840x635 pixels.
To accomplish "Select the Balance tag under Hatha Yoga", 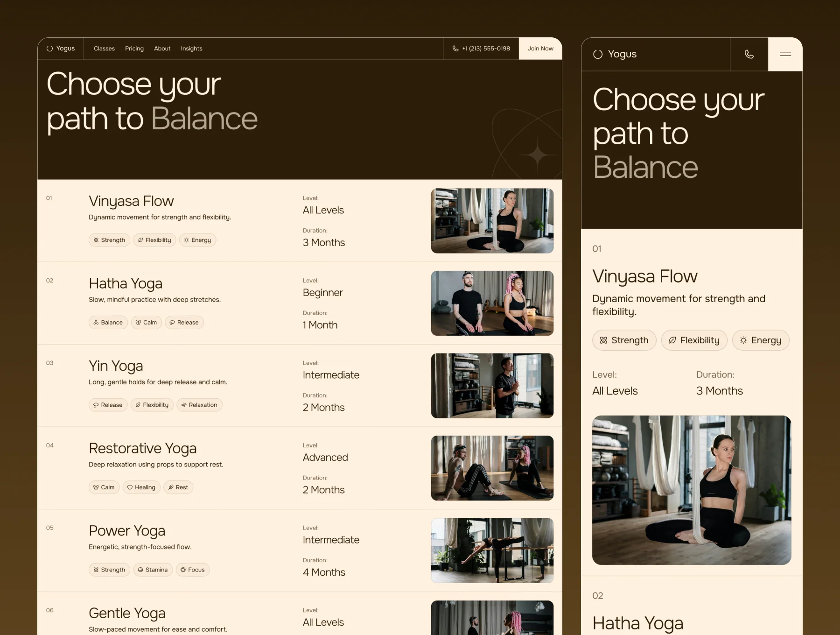I will click(x=108, y=323).
